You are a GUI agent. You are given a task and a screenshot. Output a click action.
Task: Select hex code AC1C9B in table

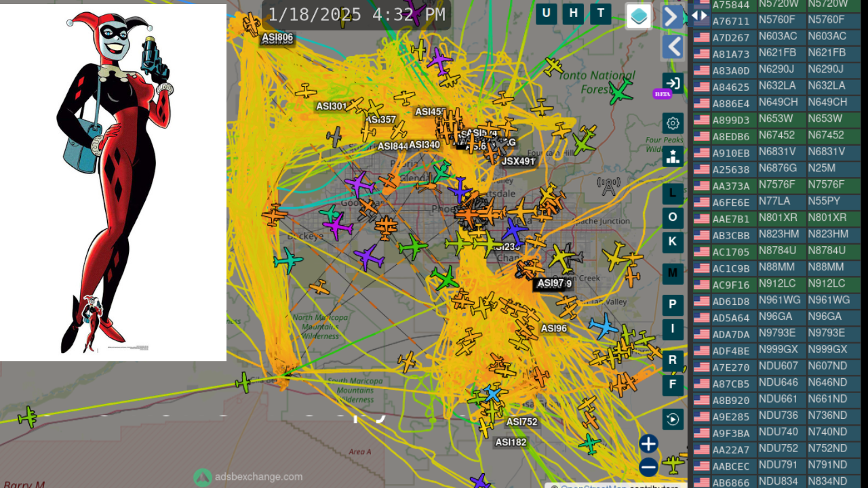pyautogui.click(x=731, y=269)
